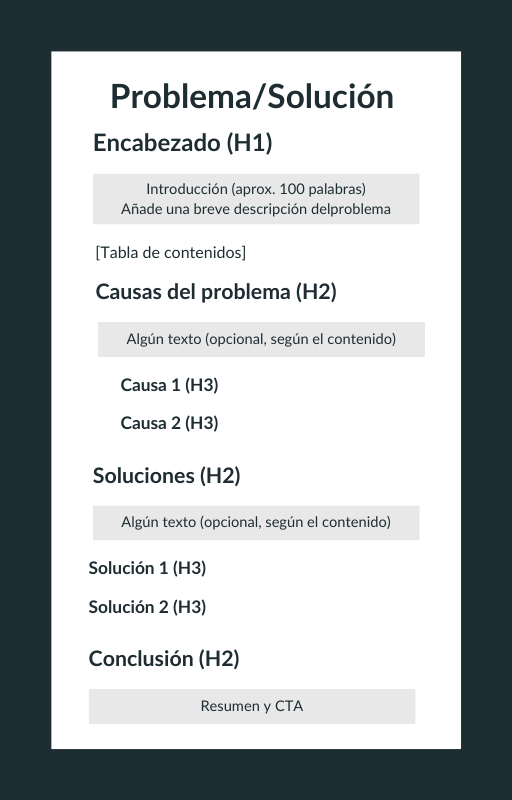Select the Solución 1 (H3) item
Screen dimensions: 512x800
pos(147,568)
